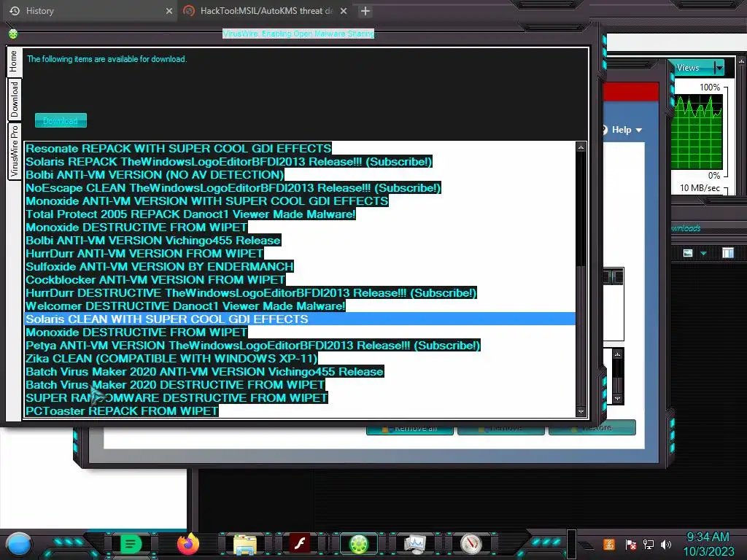Open the Help dropdown in Defender window
747x560 pixels.
[627, 130]
